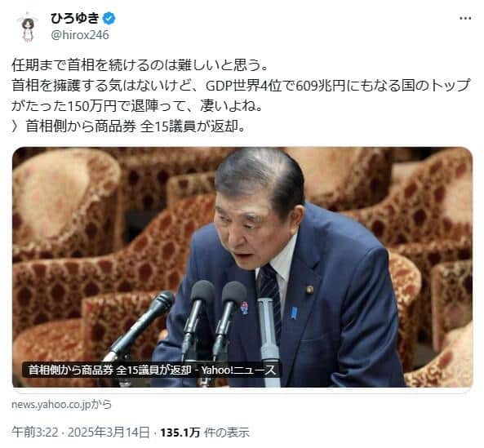This screenshot has width=484, height=448.
Task: Click the first tweet line 任期まで首相を続けるのは難しいと思う
Action: pos(140,65)
